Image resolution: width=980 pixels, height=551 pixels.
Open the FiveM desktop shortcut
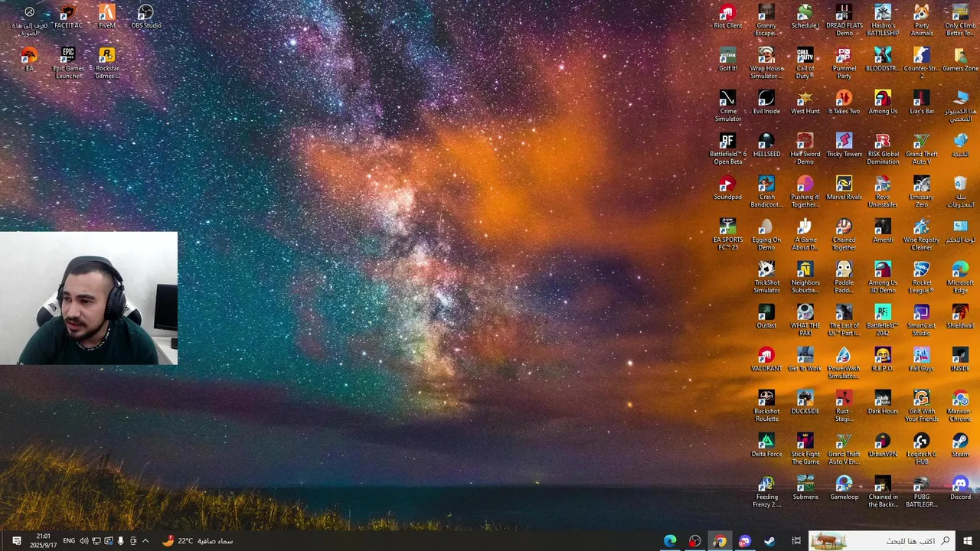pos(107,17)
